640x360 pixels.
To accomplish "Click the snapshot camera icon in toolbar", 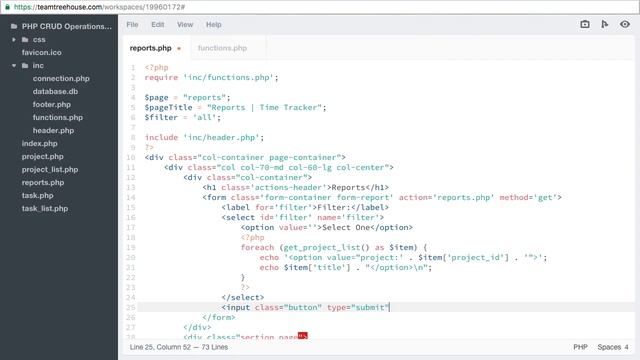I will pyautogui.click(x=584, y=24).
